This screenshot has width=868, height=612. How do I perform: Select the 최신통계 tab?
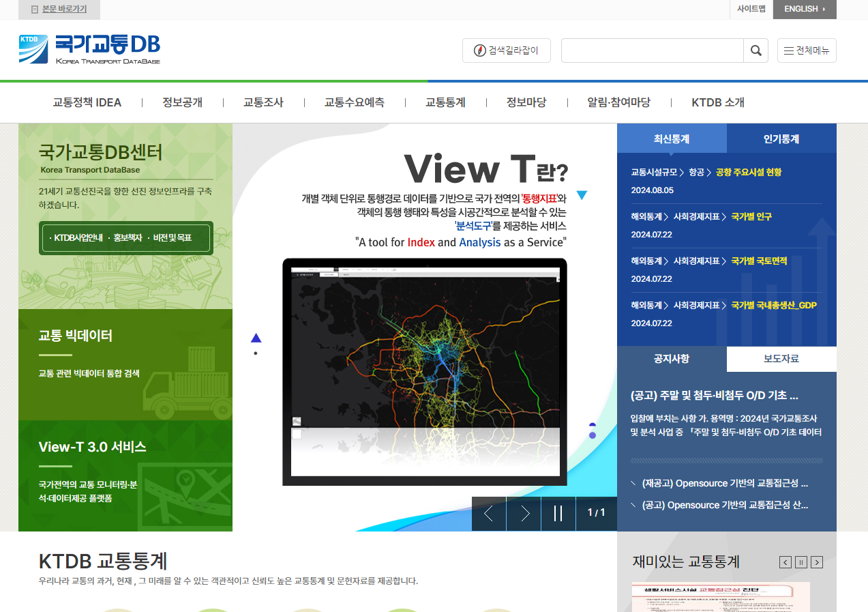click(672, 139)
